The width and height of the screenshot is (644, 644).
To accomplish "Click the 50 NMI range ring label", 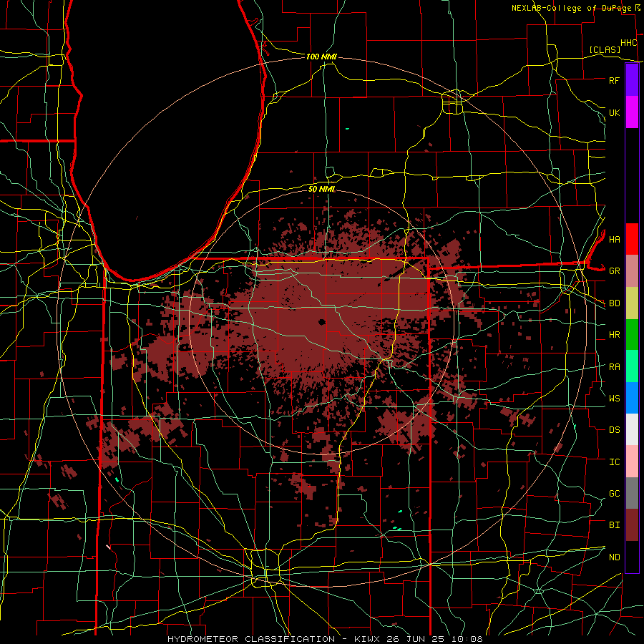I will 321,189.
